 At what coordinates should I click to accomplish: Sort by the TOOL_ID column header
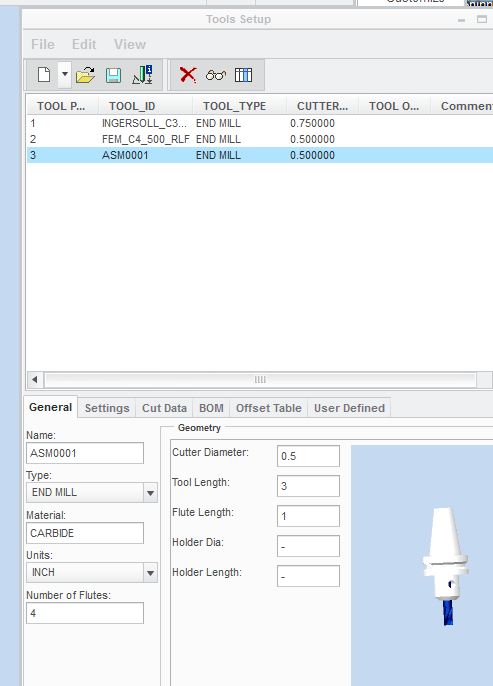pos(146,106)
